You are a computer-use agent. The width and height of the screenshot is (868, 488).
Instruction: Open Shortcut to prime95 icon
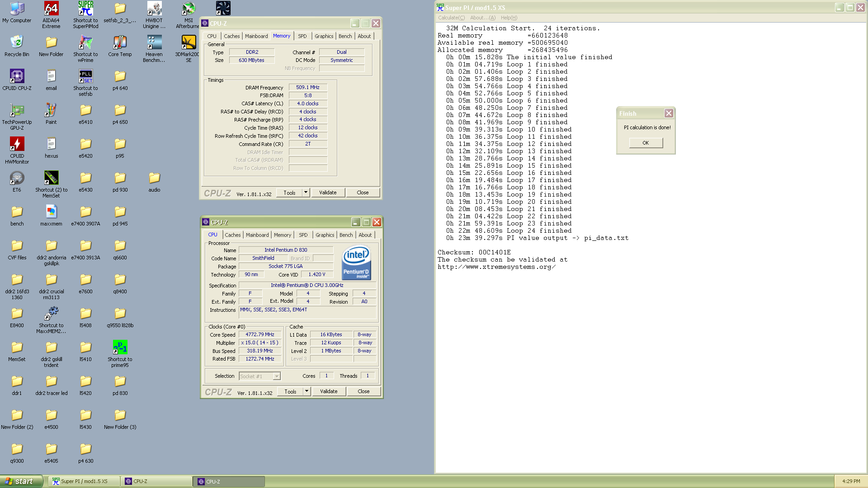(x=120, y=354)
